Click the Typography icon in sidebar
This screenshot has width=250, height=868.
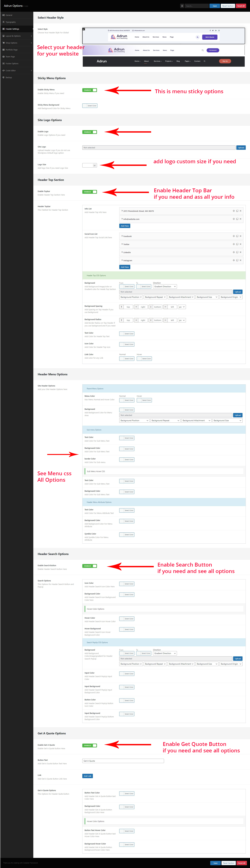[x=3, y=22]
